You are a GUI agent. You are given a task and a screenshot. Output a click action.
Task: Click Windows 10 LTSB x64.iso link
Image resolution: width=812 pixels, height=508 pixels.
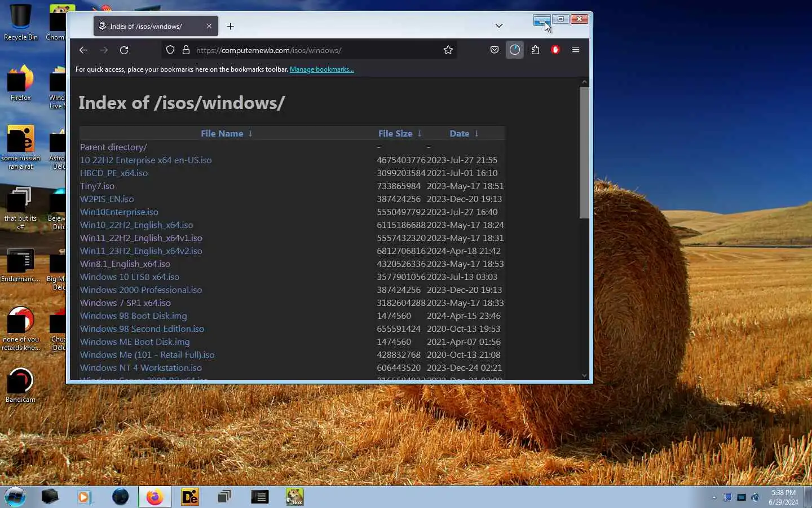[130, 277]
